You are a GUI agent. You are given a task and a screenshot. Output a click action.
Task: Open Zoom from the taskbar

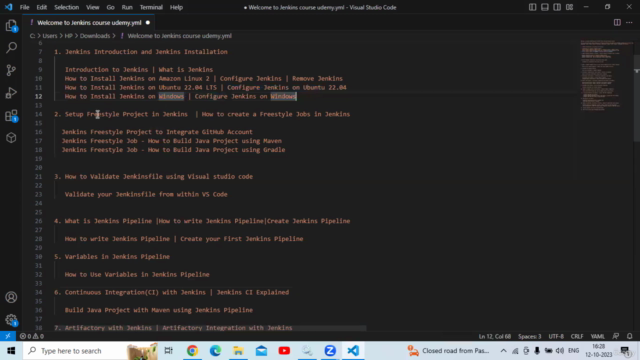[330, 351]
